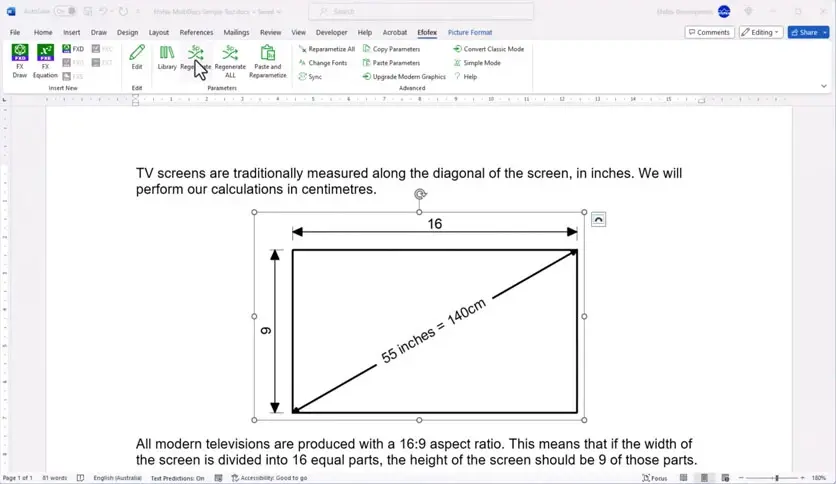
Task: Select the Web Layout view icon
Action: point(725,478)
